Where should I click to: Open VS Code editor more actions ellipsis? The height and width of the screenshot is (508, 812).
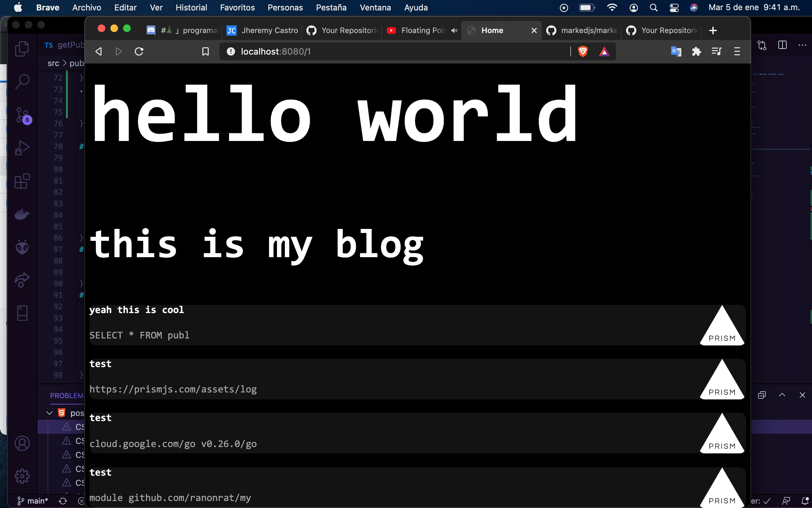point(802,45)
